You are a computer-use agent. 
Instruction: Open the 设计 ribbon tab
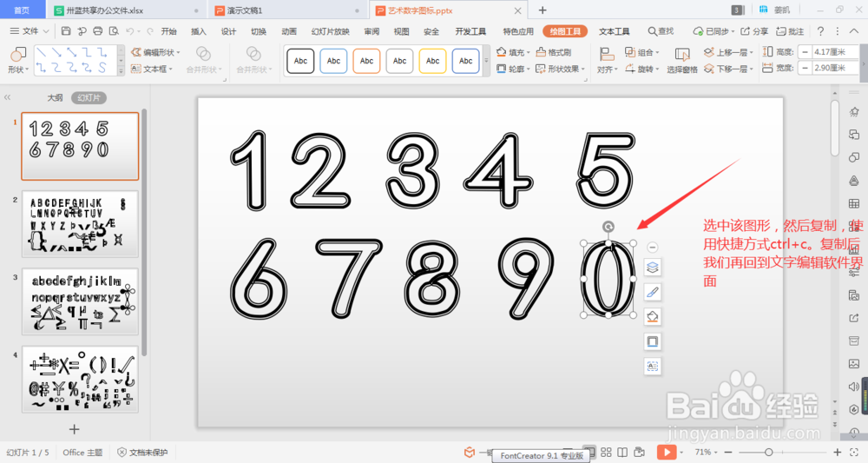tap(228, 31)
